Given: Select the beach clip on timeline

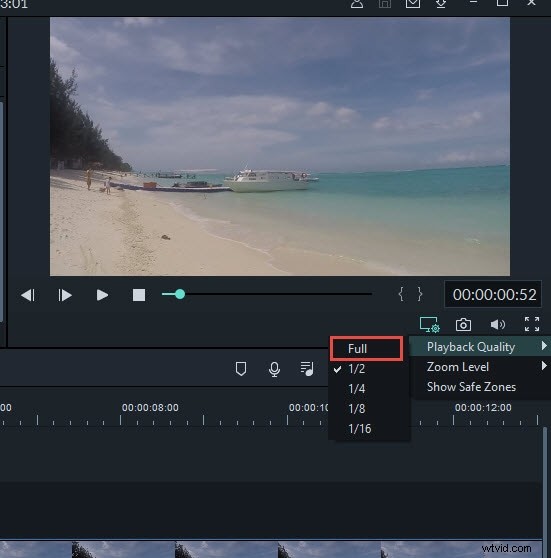Looking at the screenshot, I should click(x=271, y=549).
